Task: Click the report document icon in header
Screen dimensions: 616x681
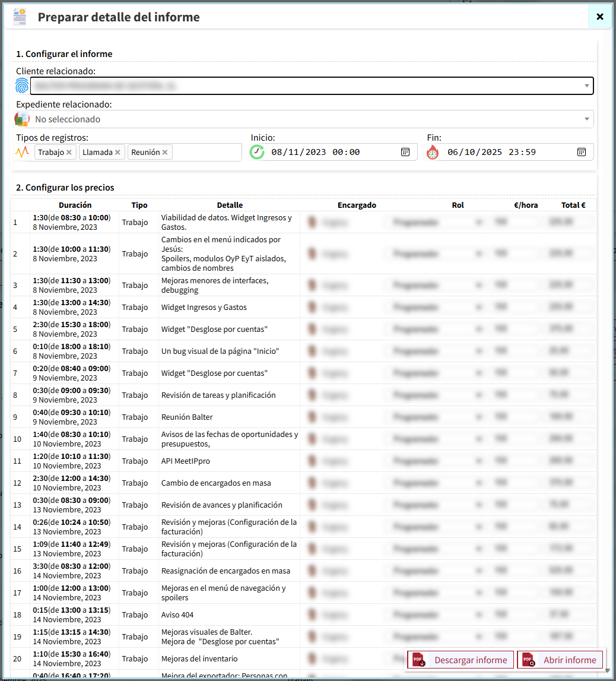Action: (x=20, y=17)
